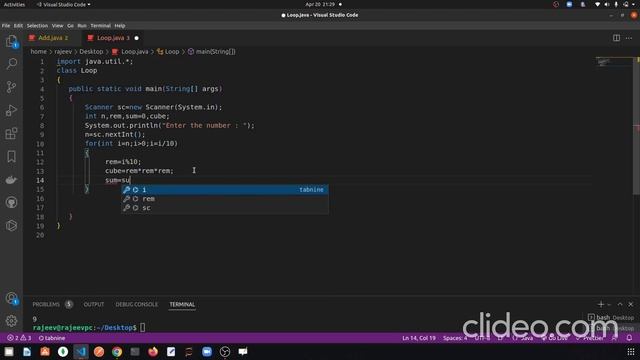Image resolution: width=640 pixels, height=360 pixels.
Task: Choose the 'rem' autocomplete suggestion
Action: point(224,199)
